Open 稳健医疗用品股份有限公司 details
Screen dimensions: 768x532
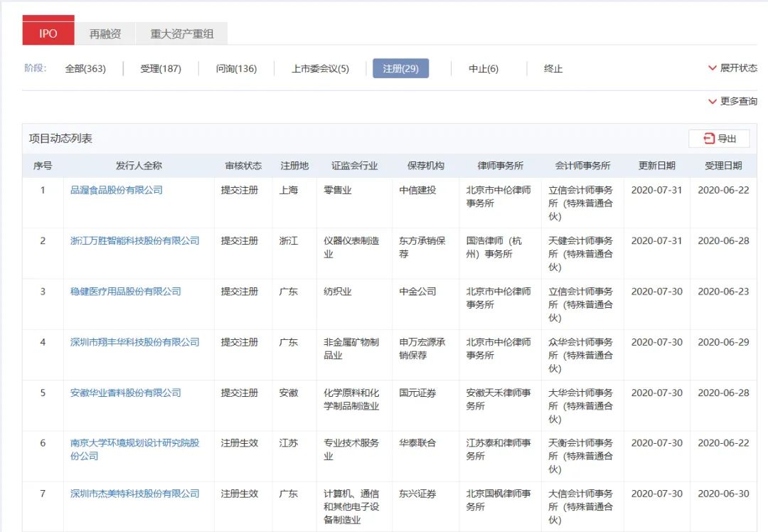click(126, 291)
